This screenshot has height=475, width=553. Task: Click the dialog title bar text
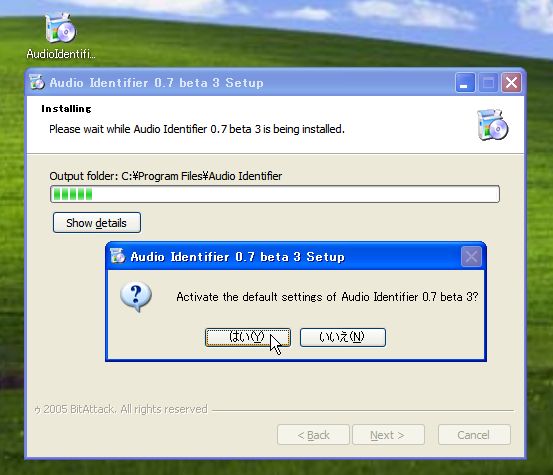click(x=237, y=257)
